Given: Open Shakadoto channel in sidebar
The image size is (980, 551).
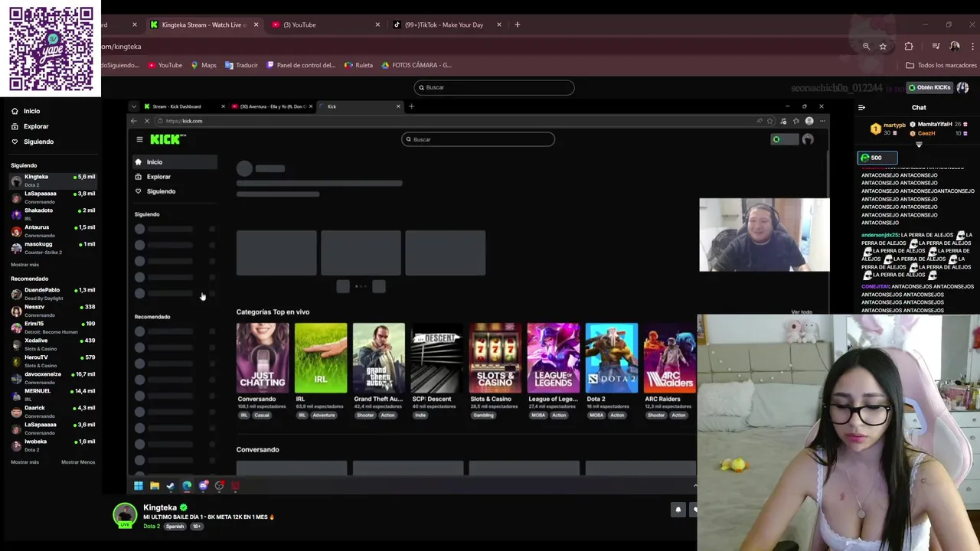Looking at the screenshot, I should coord(52,214).
